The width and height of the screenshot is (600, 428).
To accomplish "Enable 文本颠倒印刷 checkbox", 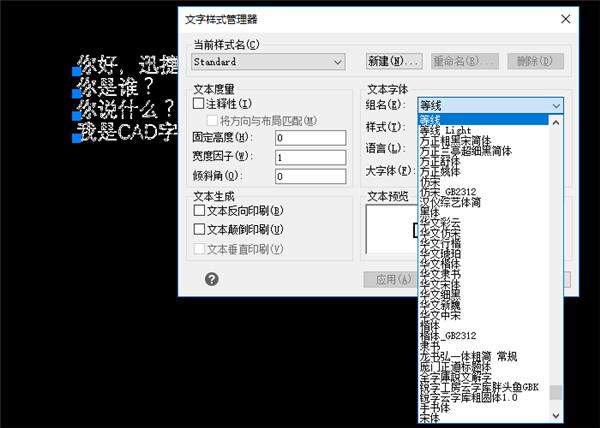I will coord(199,229).
